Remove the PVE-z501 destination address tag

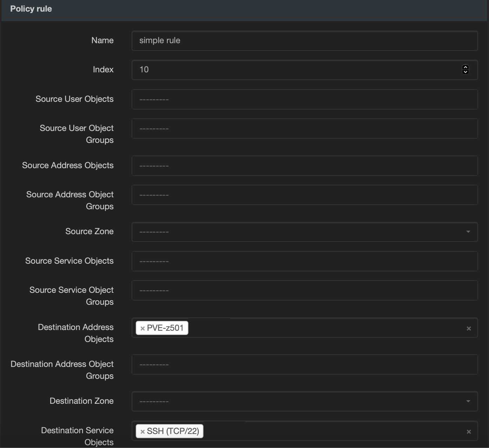142,328
